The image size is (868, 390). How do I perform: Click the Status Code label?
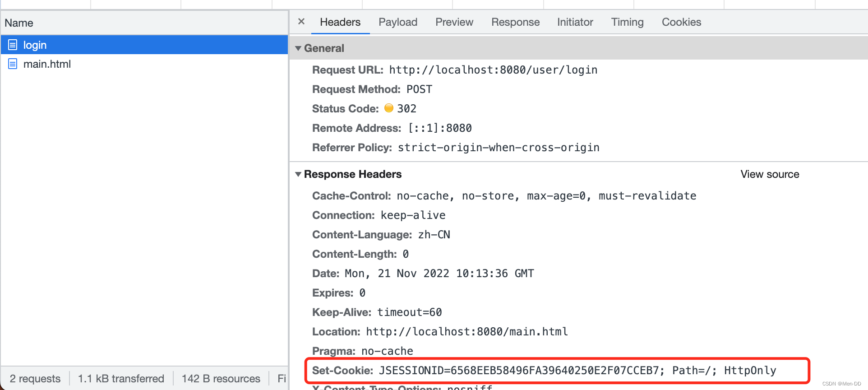[346, 109]
